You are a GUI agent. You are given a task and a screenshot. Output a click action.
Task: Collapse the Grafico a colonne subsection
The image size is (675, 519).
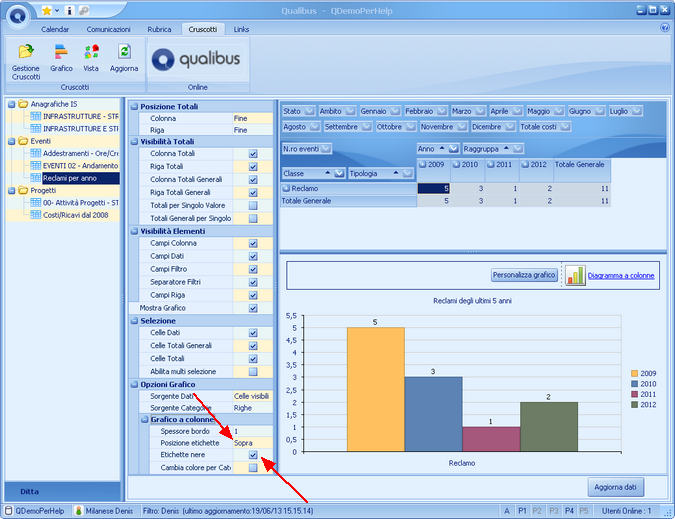pos(145,419)
